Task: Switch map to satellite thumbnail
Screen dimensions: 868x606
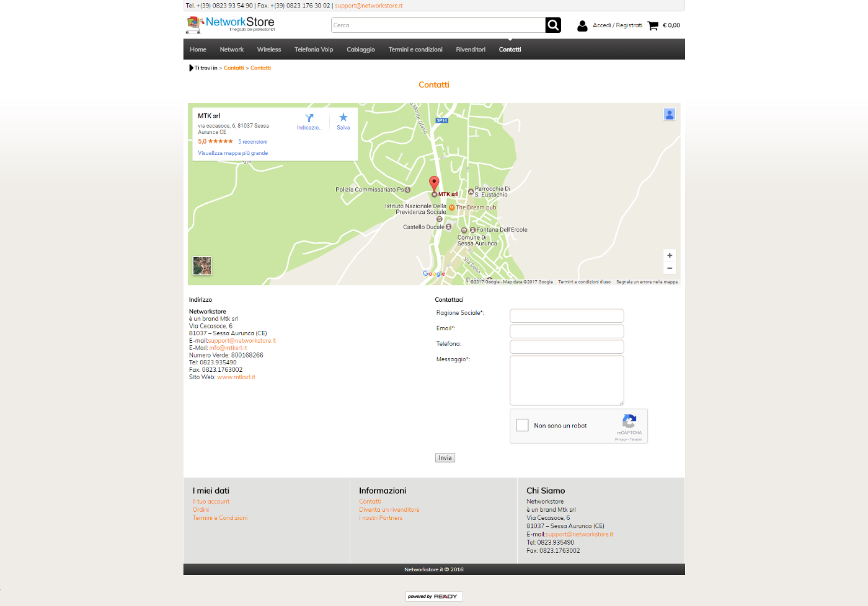Action: click(202, 266)
